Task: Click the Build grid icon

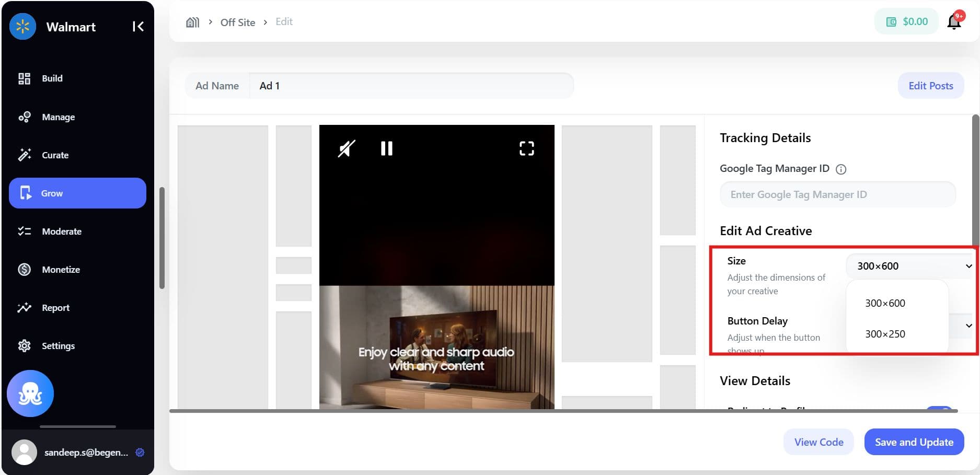Action: 24,78
